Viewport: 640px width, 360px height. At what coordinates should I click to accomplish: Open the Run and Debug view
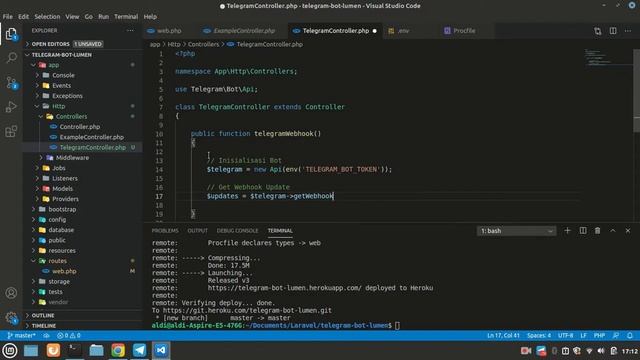point(11,107)
